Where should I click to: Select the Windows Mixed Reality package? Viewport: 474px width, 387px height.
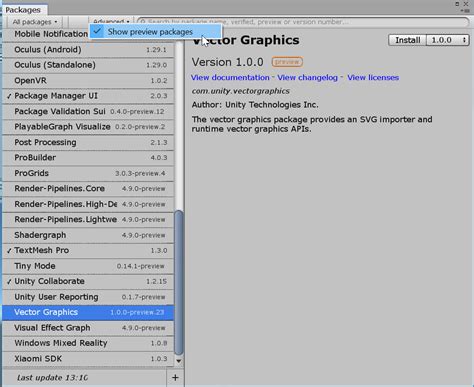[88, 343]
